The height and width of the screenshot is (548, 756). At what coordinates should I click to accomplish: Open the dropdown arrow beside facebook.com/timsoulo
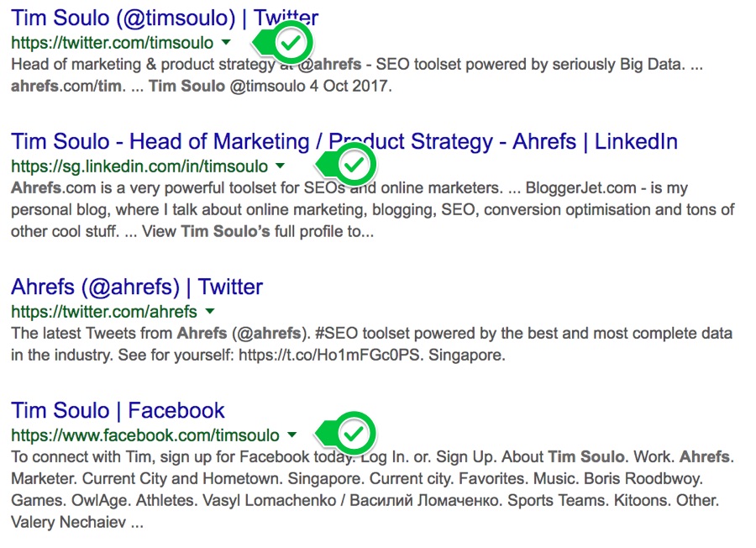[291, 435]
